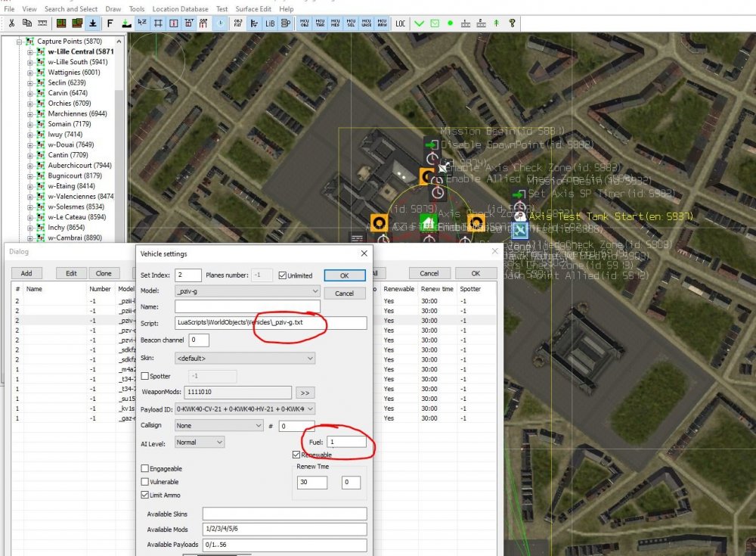This screenshot has height=556, width=756.
Task: Open the Model dropdown showing _pziv-g
Action: coord(247,291)
